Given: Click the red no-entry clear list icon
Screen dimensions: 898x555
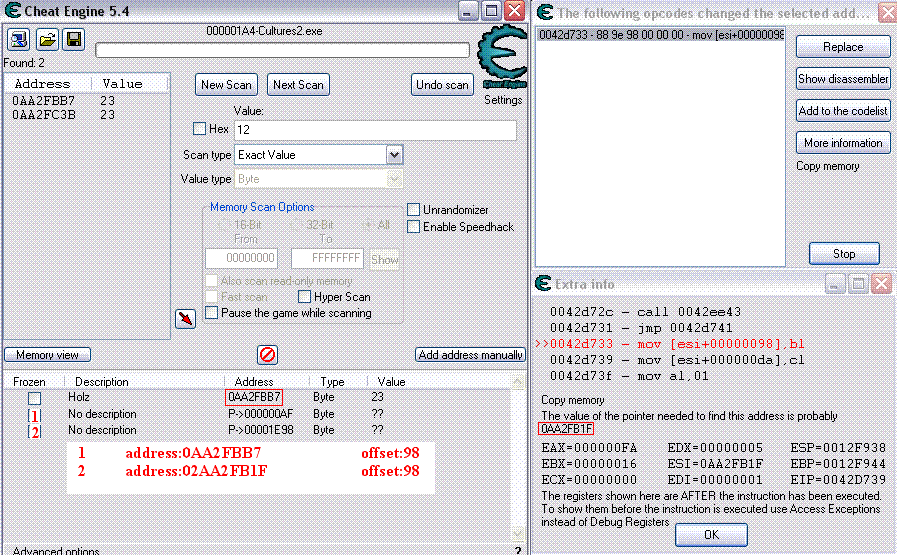Looking at the screenshot, I should point(267,355).
